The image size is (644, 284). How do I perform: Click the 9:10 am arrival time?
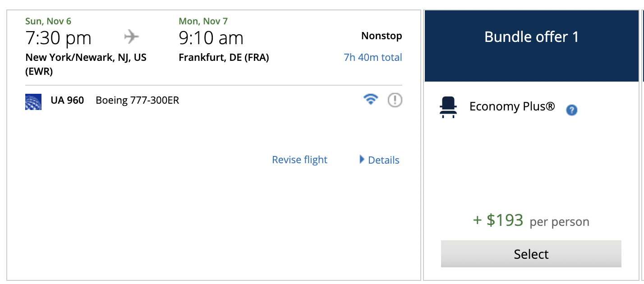click(211, 38)
